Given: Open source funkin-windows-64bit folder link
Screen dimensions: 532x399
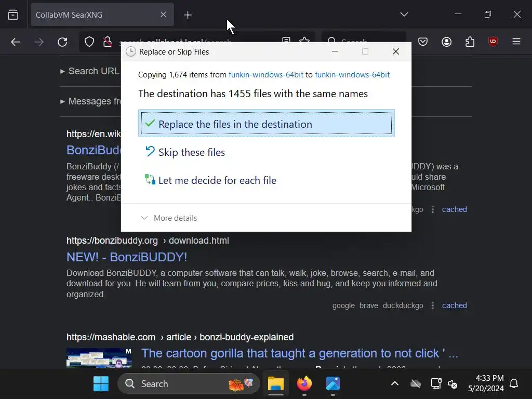Looking at the screenshot, I should pyautogui.click(x=266, y=75).
